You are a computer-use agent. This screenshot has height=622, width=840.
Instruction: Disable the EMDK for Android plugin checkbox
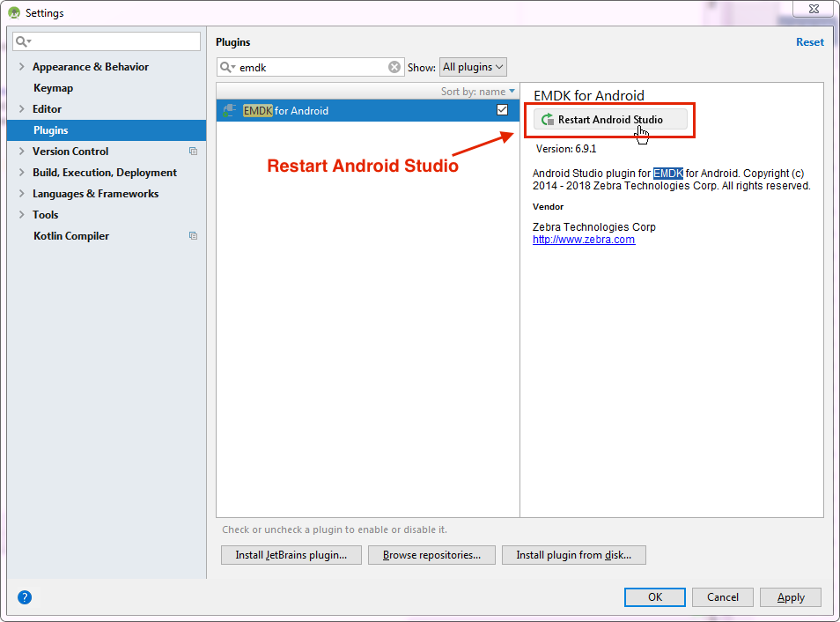click(502, 110)
